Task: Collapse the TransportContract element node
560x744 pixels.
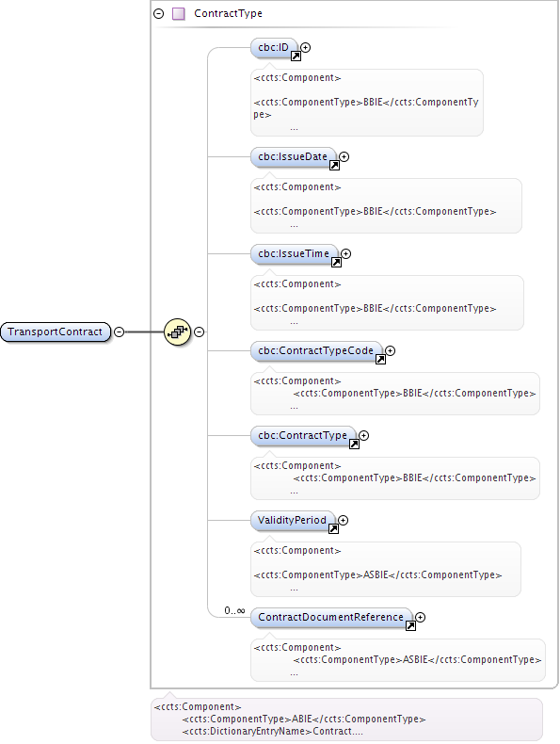Action: [x=120, y=332]
